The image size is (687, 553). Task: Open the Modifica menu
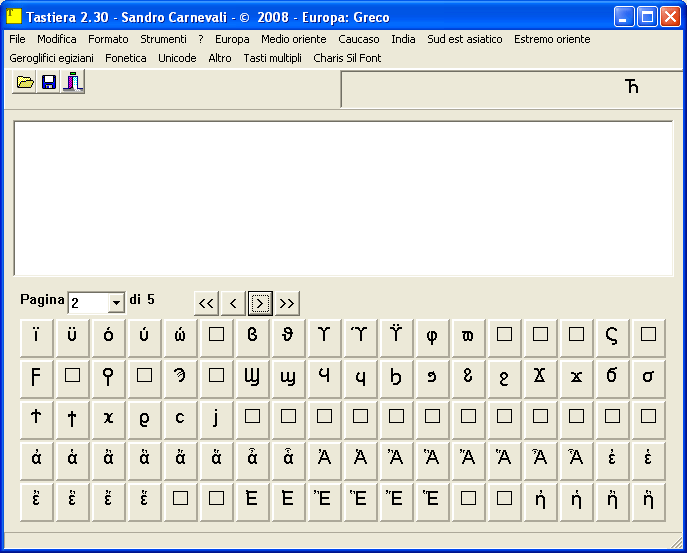[57, 39]
